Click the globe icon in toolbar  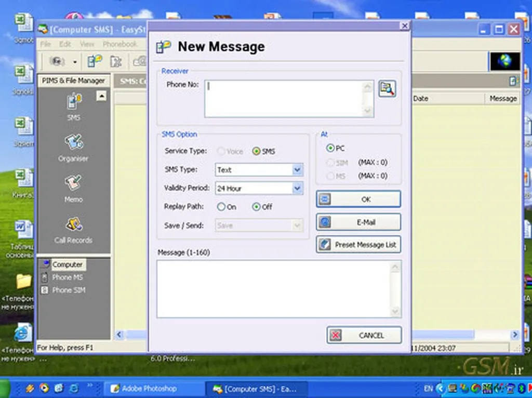click(x=504, y=62)
